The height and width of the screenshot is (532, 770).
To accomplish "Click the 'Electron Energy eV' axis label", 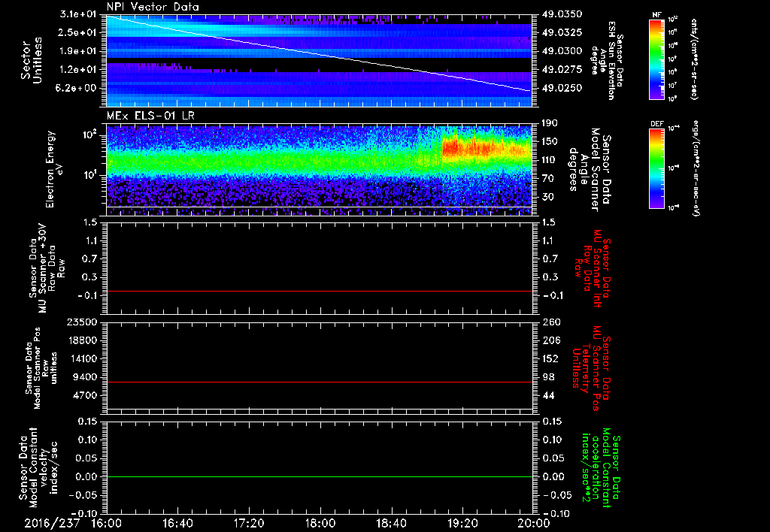I will pyautogui.click(x=54, y=169).
